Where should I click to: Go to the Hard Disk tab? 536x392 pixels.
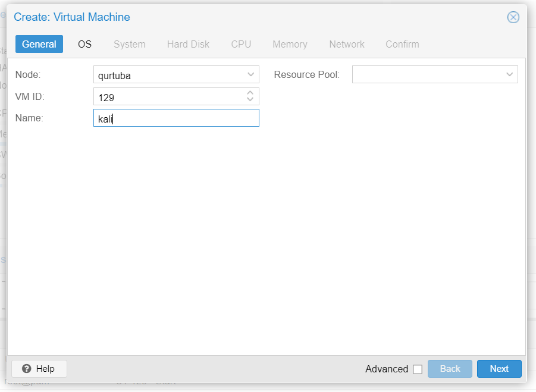pos(188,44)
